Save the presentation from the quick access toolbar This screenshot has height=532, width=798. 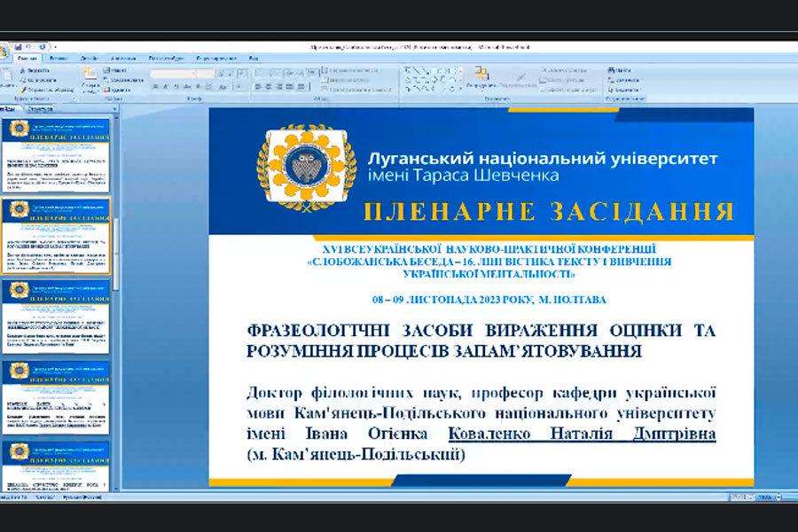point(18,47)
